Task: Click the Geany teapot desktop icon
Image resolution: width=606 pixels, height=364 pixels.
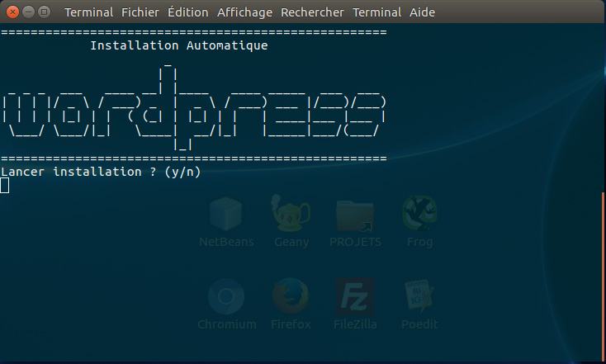Action: click(291, 214)
